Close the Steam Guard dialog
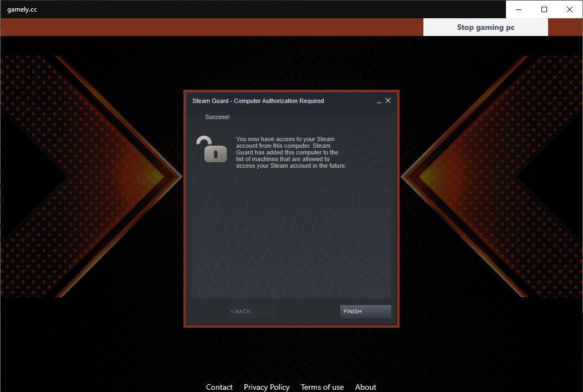Screen dimensions: 583x392 [x=388, y=100]
